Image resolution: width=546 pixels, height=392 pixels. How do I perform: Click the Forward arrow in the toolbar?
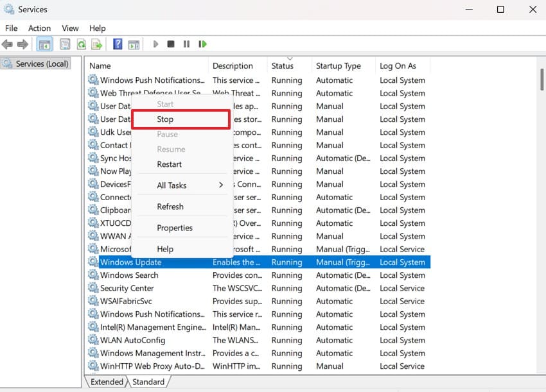pyautogui.click(x=22, y=44)
